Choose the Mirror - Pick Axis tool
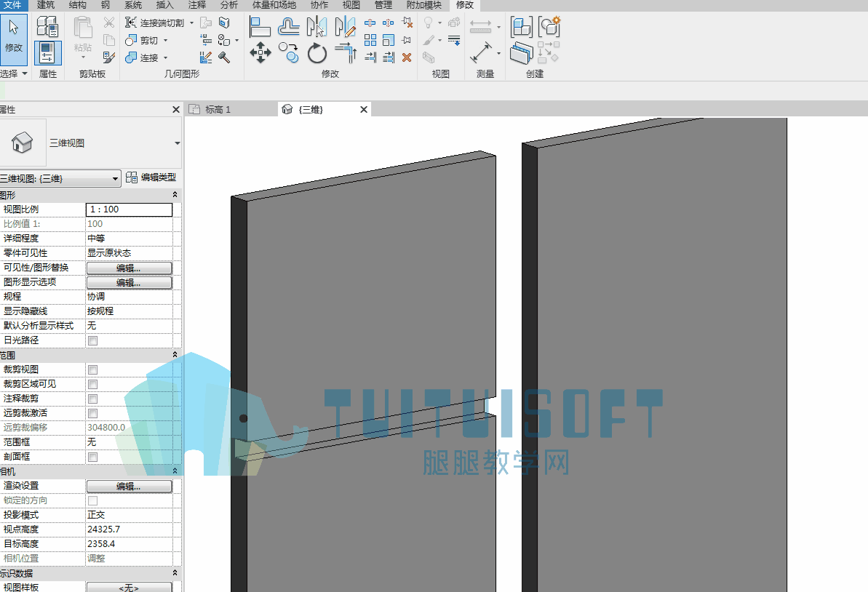The height and width of the screenshot is (592, 868). tap(316, 27)
